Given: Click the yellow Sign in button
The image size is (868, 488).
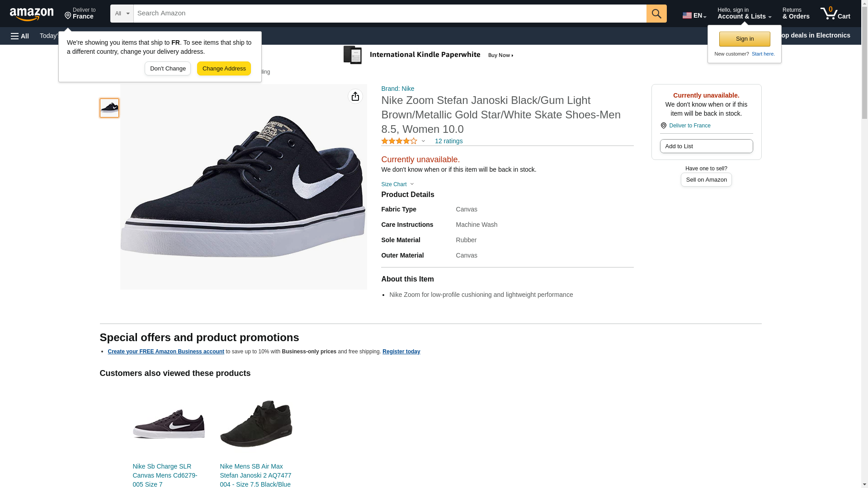Looking at the screenshot, I should point(744,39).
